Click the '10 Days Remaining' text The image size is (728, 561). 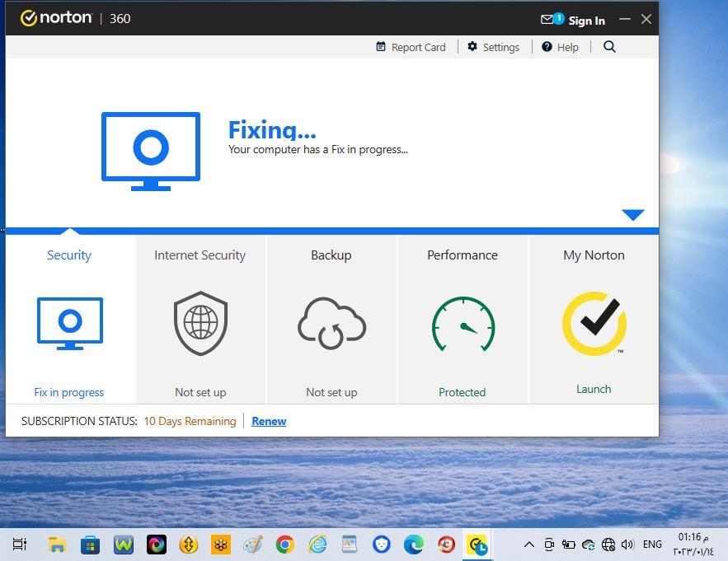click(190, 421)
